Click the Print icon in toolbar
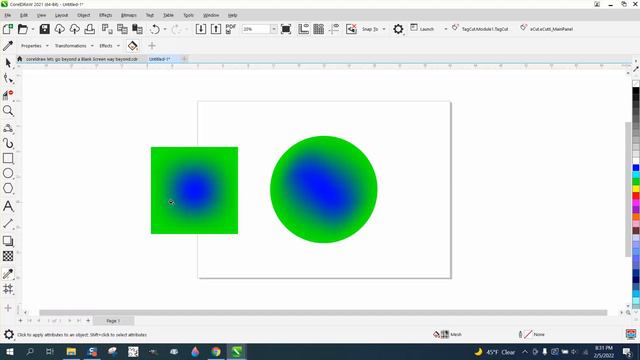This screenshot has height=360, width=640. tap(90, 29)
